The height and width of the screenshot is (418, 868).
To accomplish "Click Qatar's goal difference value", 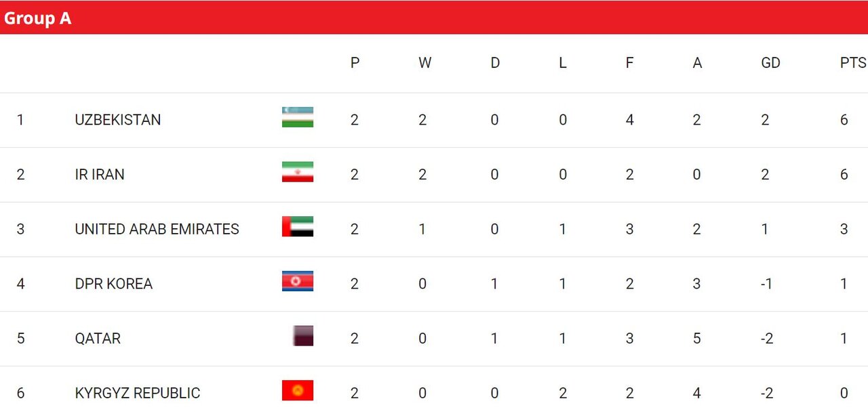I will [766, 339].
